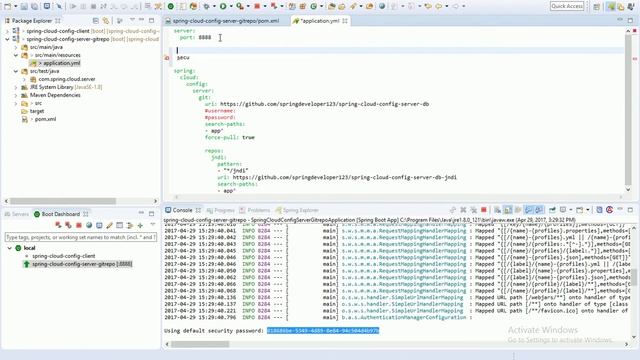This screenshot has height=360, width=640.
Task: Select com.spring.cloud.server package
Action: [x=67, y=79]
